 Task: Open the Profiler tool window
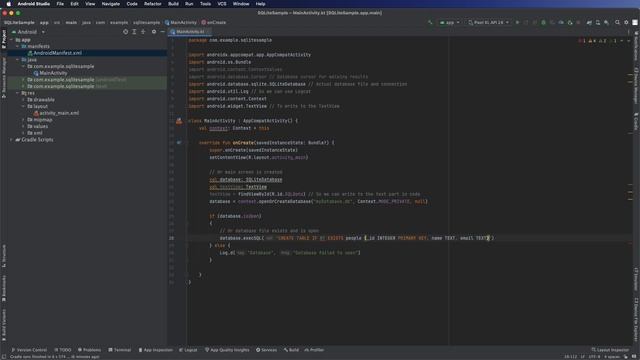(x=314, y=350)
